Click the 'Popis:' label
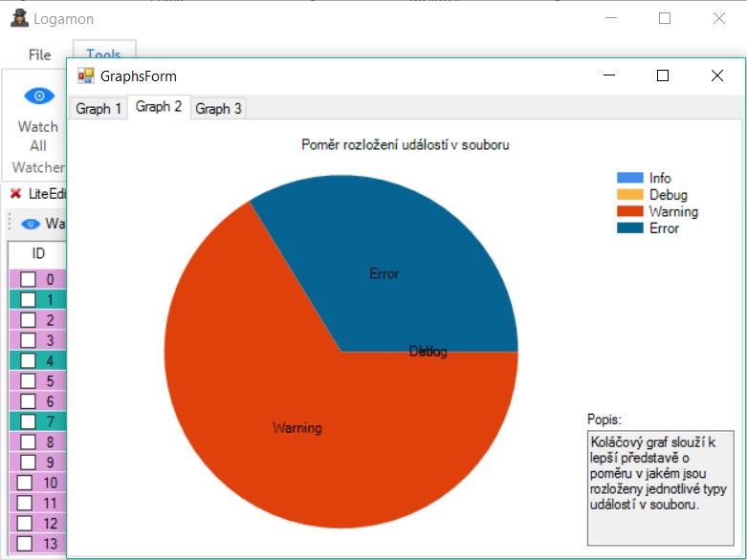The height and width of the screenshot is (560, 747). pyautogui.click(x=604, y=420)
